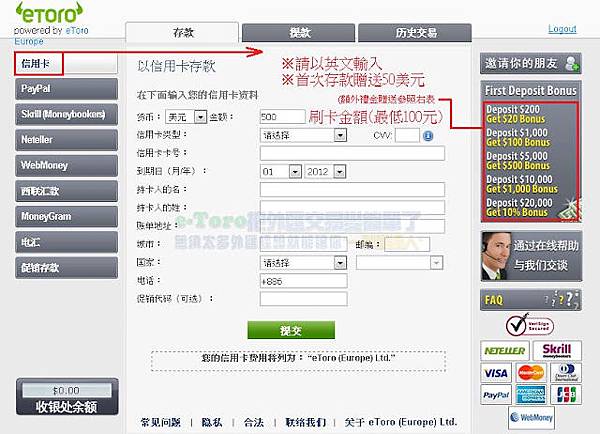Click the 隐私 privacy footer link
This screenshot has height=434, width=600.
coord(212,423)
